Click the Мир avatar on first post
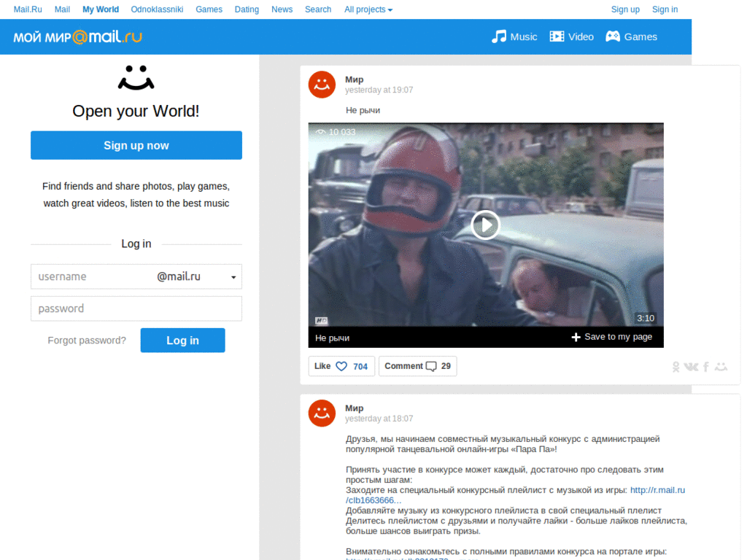Viewport: 747px width, 560px height. coord(322,85)
